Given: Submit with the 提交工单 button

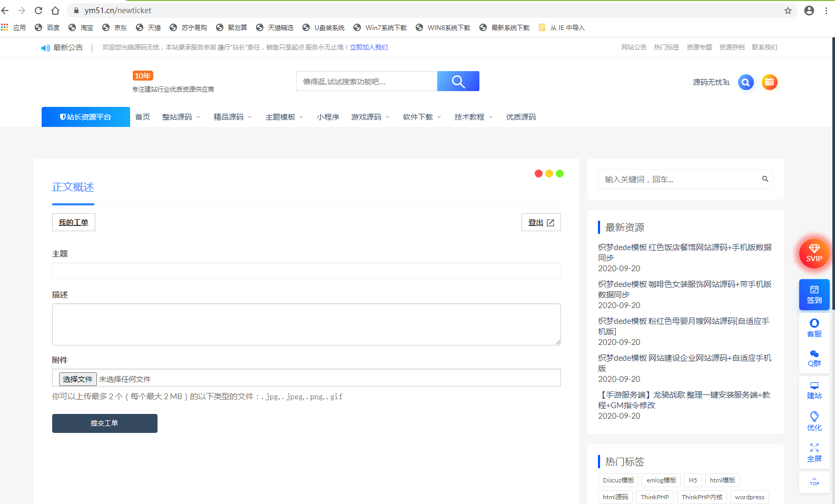Looking at the screenshot, I should click(105, 423).
